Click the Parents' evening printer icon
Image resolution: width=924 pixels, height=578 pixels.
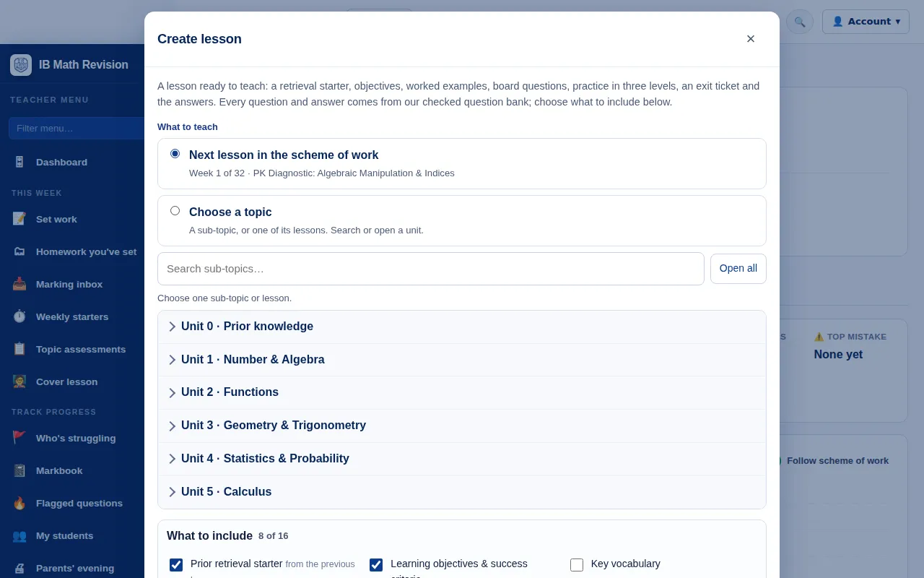click(19, 568)
